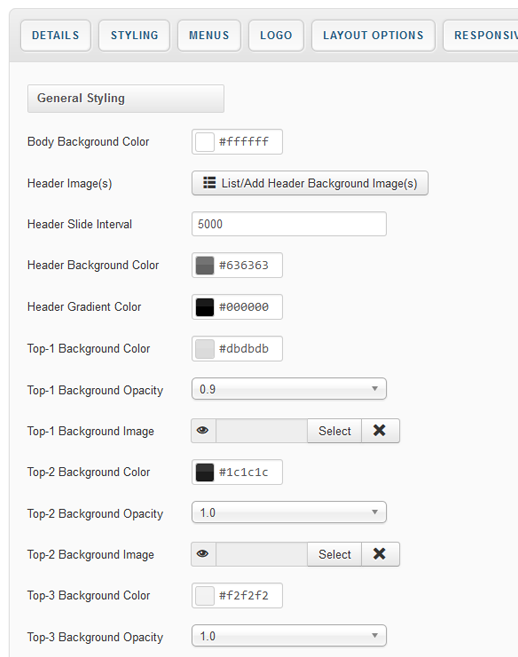The width and height of the screenshot is (518, 657).
Task: Open the Layout Options tab
Action: coord(373,35)
